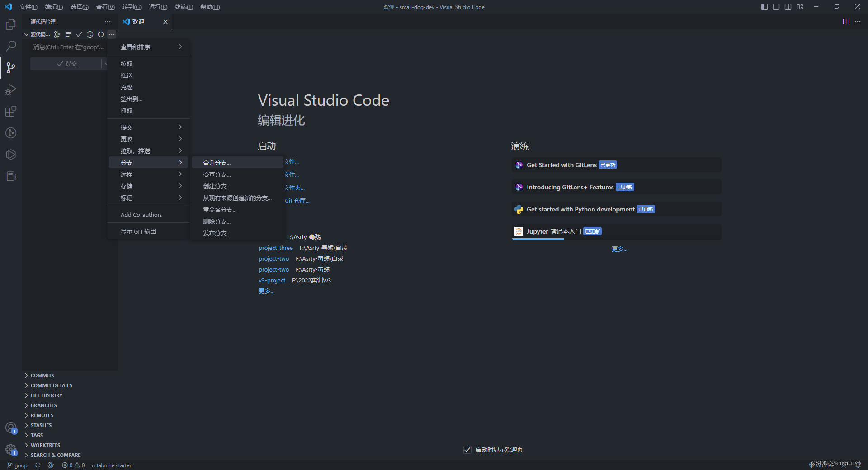Click the errors and warnings counter in status bar
This screenshot has height=470, width=868.
73,465
